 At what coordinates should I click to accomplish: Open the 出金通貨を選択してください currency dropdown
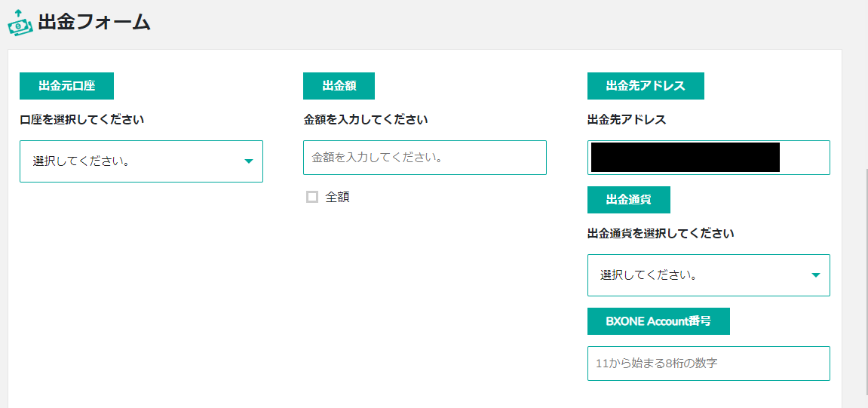(709, 275)
